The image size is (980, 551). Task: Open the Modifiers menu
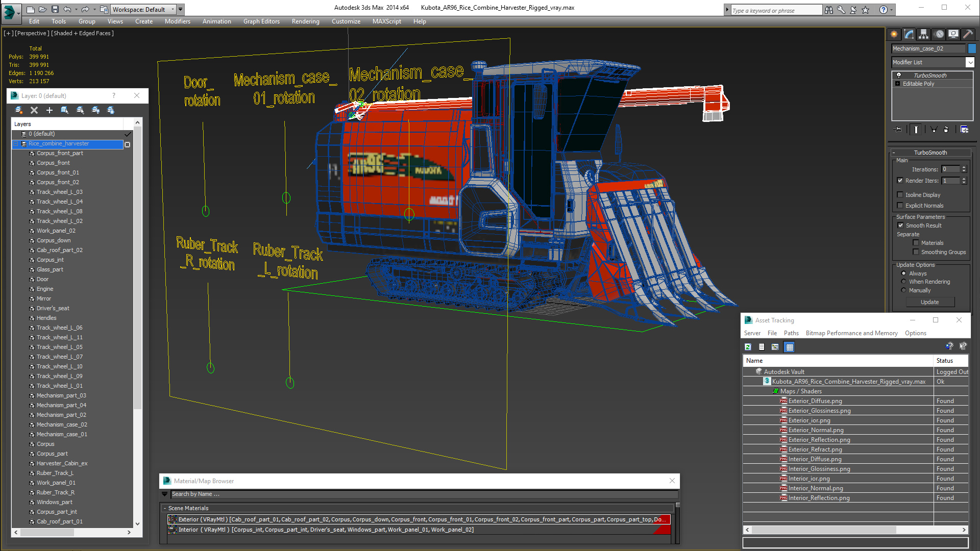pyautogui.click(x=177, y=21)
